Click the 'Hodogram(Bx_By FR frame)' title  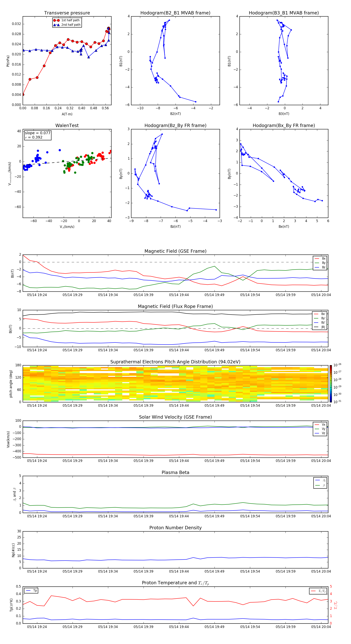pos(284,125)
